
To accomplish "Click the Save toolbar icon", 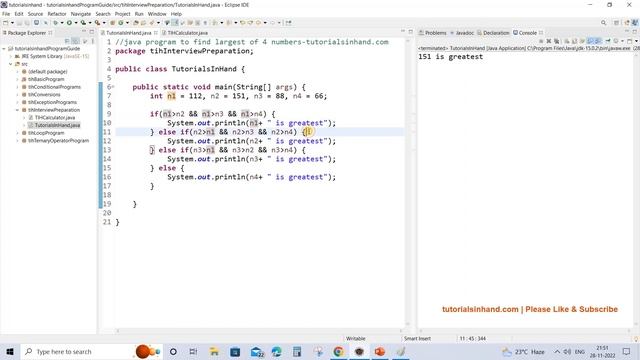I will [x=19, y=23].
